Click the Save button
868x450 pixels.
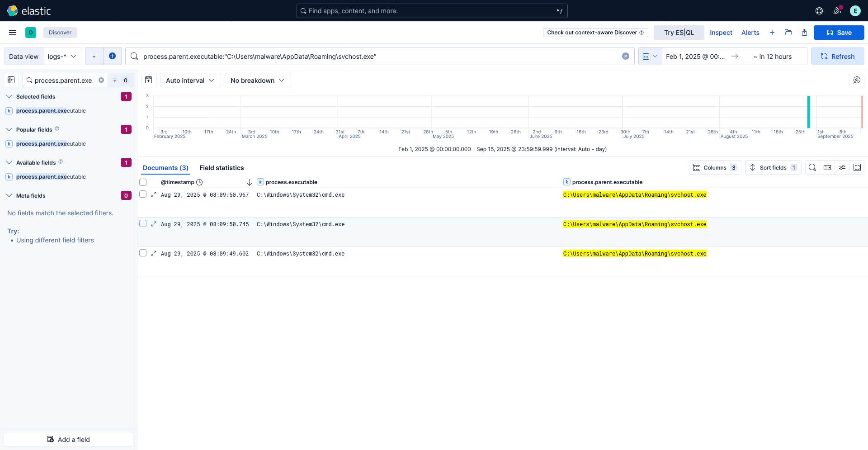[x=839, y=33]
